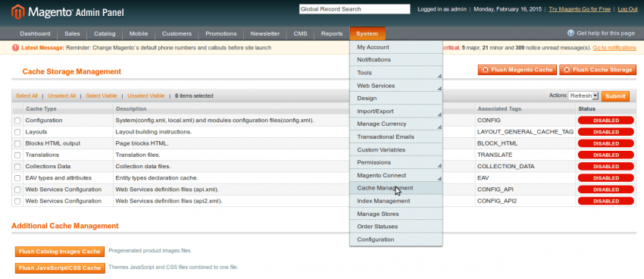
Task: Click Go to notifications link
Action: (614, 48)
